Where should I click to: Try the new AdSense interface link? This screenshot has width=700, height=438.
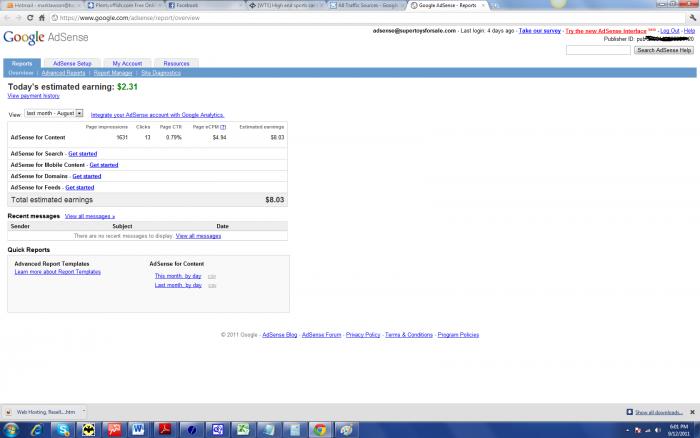click(606, 31)
